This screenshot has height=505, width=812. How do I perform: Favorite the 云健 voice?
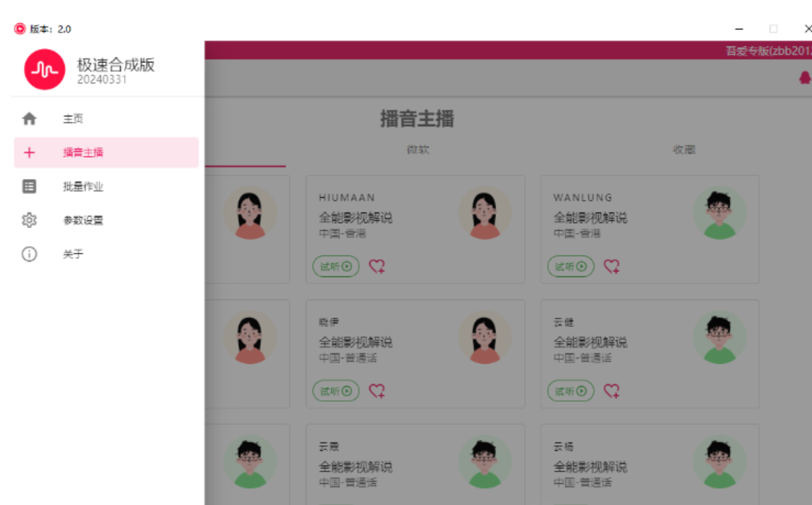pyautogui.click(x=612, y=391)
